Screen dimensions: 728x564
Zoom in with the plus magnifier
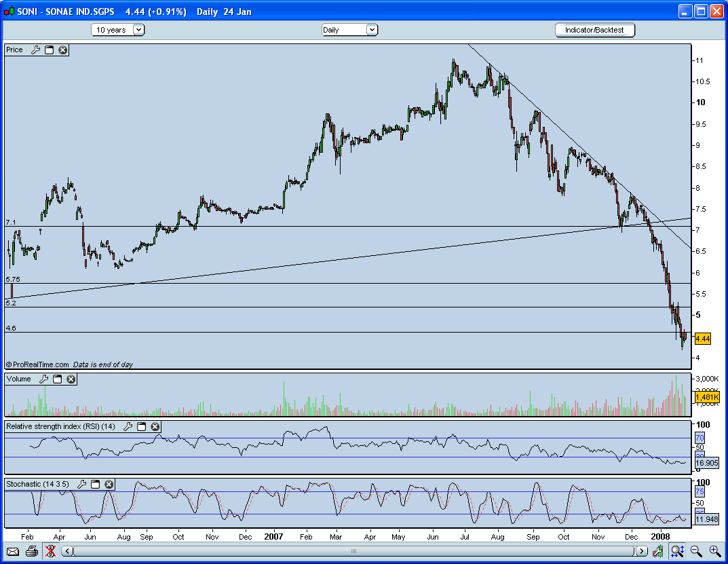click(x=715, y=552)
